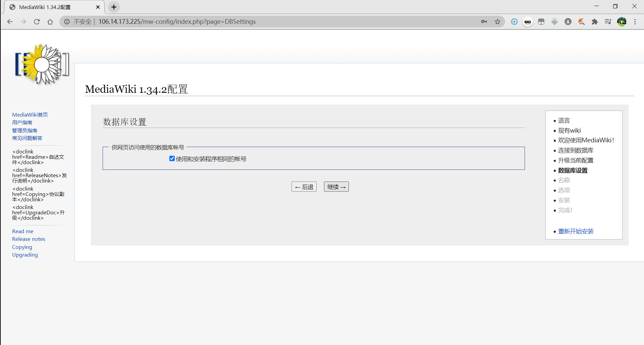Open the orange bird extension
This screenshot has width=644, height=345.
(581, 22)
